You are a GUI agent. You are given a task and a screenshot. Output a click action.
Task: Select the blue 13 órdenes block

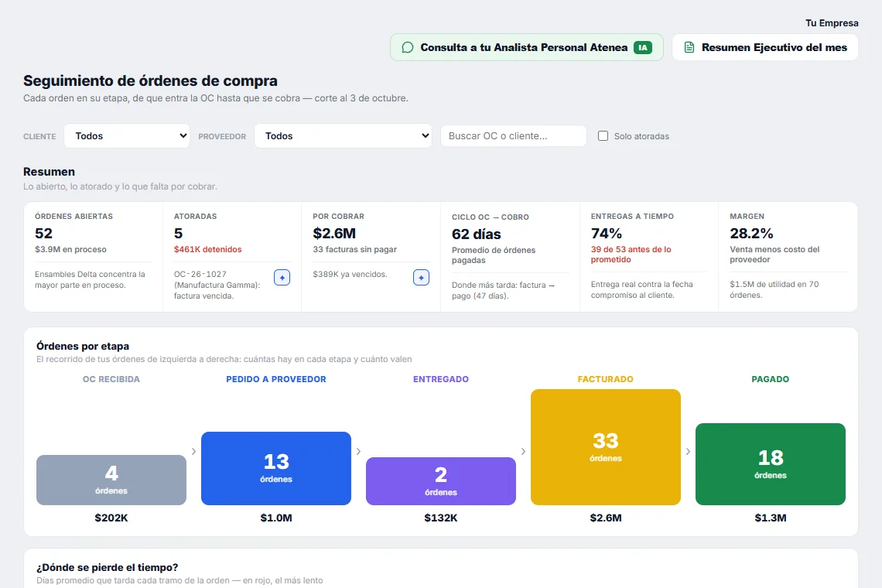pyautogui.click(x=276, y=468)
